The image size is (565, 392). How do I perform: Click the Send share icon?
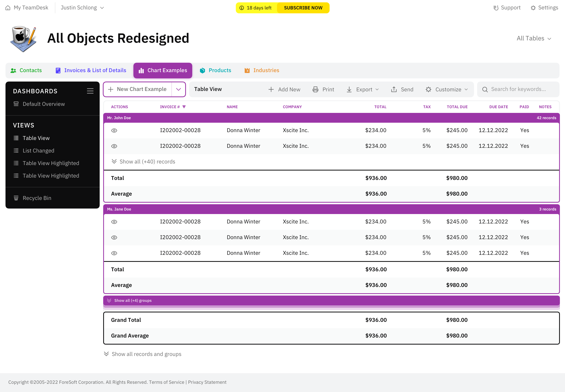[394, 89]
